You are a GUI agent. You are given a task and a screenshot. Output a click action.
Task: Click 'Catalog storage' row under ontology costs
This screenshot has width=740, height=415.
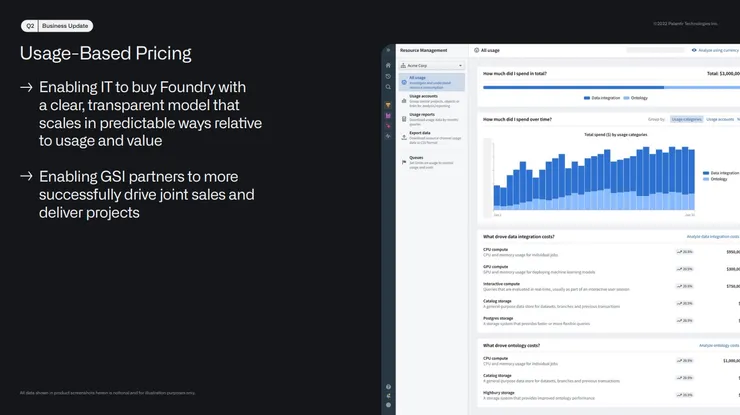click(611, 378)
